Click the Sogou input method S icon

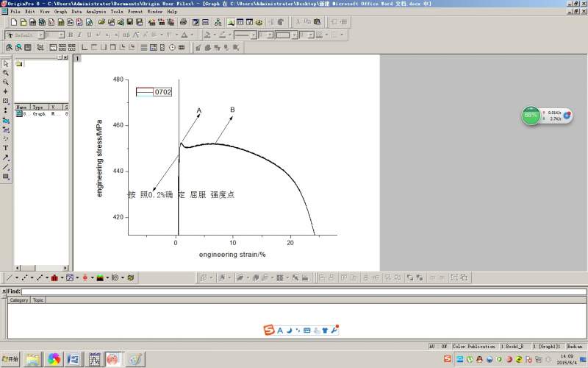269,330
